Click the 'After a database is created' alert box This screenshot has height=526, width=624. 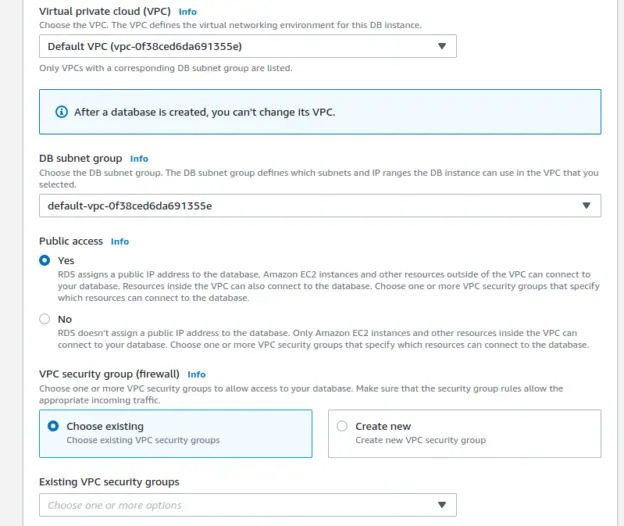[320, 112]
